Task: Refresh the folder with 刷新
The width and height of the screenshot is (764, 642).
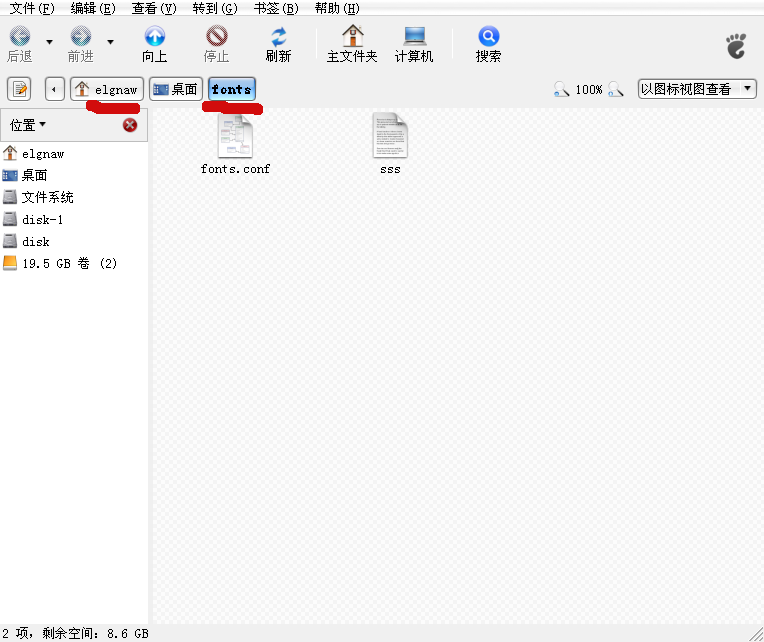Action: (x=278, y=44)
